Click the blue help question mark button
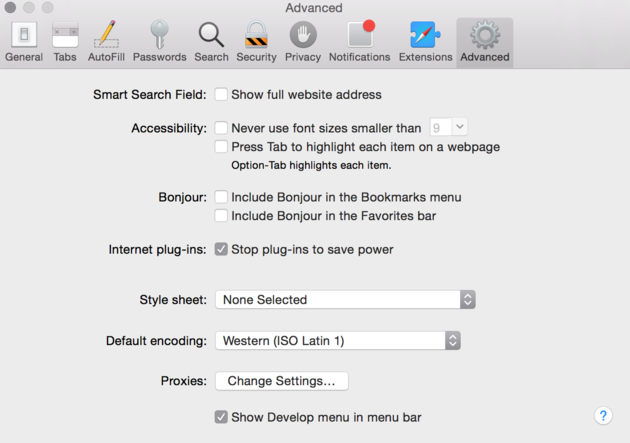This screenshot has height=443, width=630. click(x=603, y=416)
